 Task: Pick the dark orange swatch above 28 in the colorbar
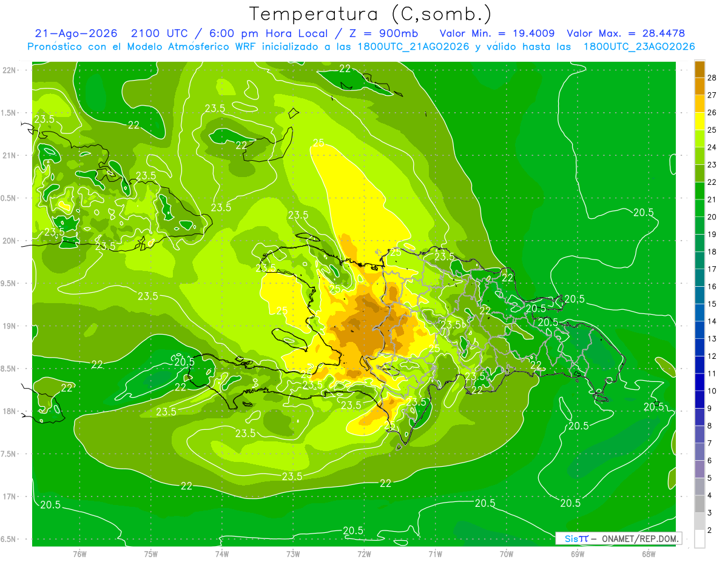click(x=699, y=69)
